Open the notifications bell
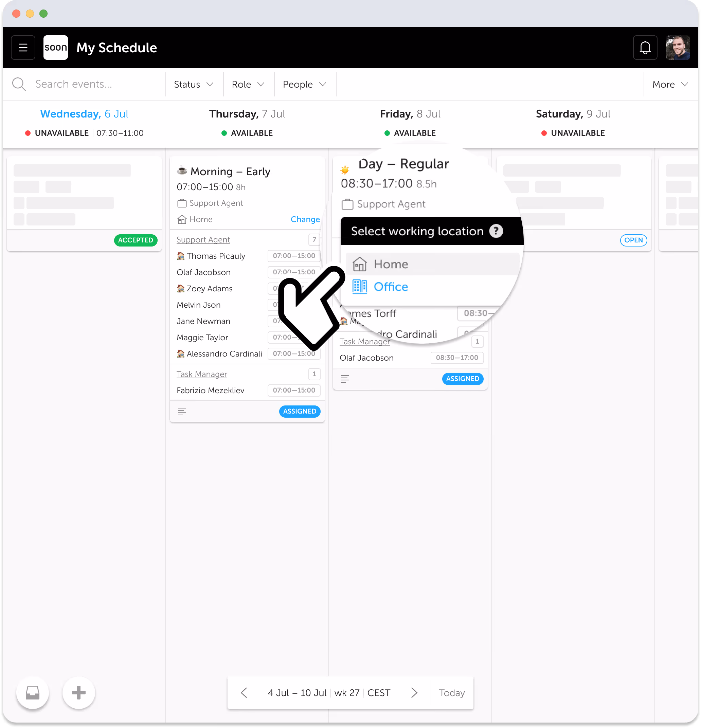 tap(645, 48)
